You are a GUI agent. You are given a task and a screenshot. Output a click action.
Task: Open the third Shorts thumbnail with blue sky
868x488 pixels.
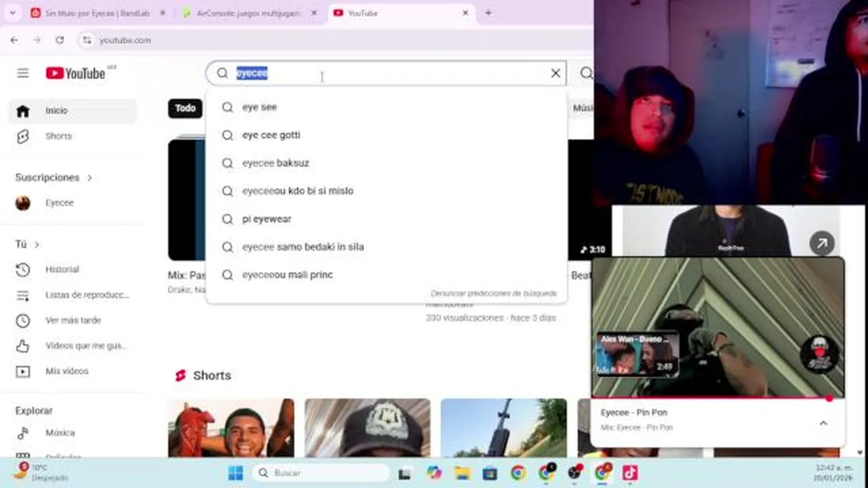[x=504, y=428]
